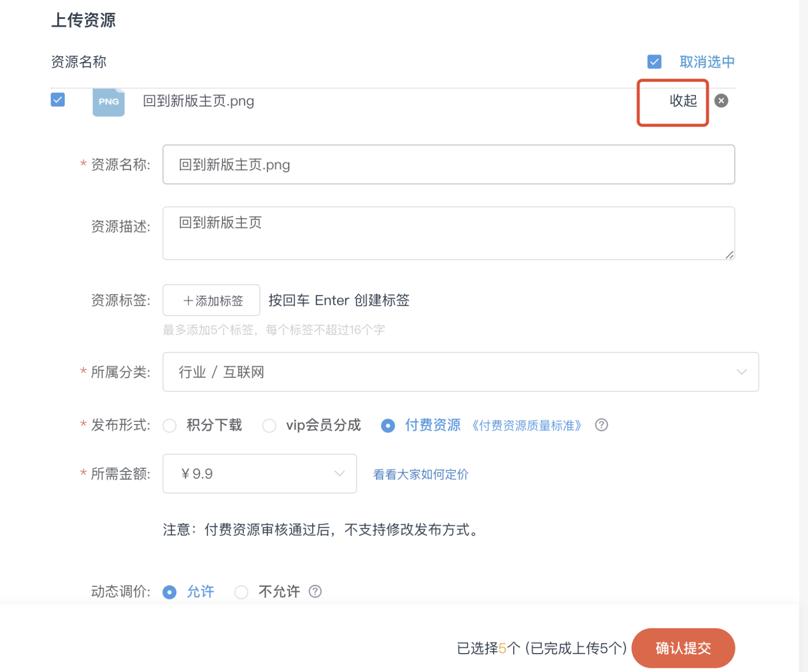This screenshot has width=808, height=672.
Task: Open the ¥9.9 price dropdown
Action: coord(260,474)
